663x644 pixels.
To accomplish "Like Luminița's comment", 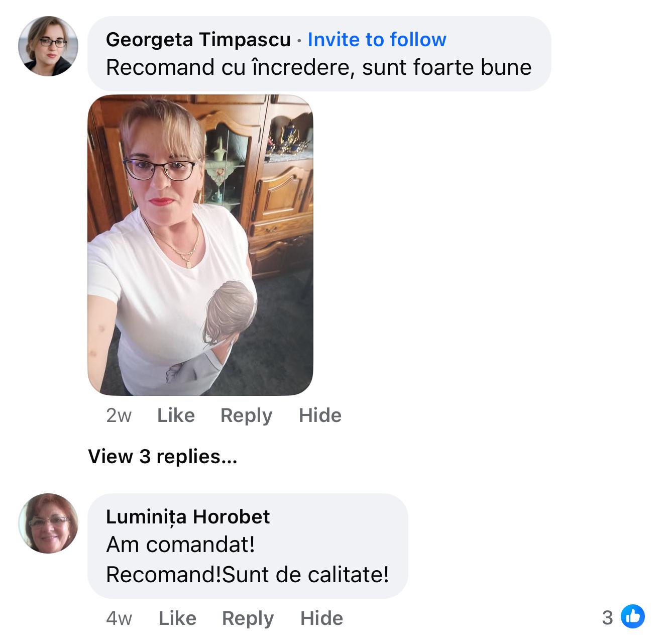I will pos(177,618).
